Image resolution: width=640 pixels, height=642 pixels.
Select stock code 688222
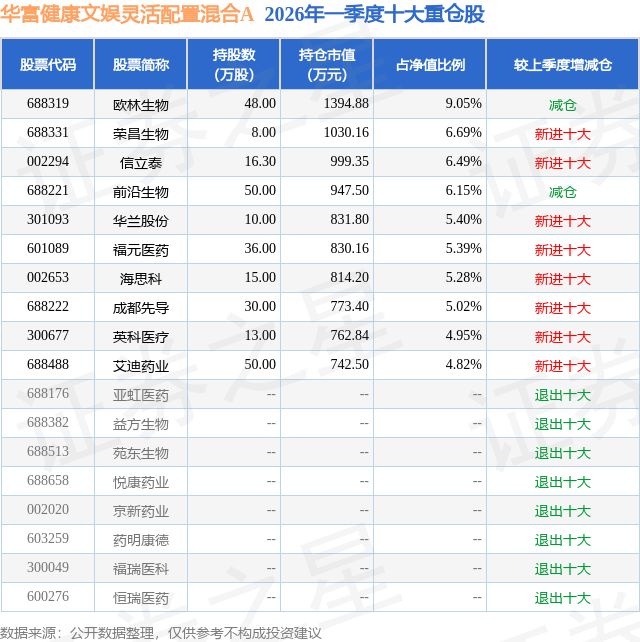click(x=48, y=307)
